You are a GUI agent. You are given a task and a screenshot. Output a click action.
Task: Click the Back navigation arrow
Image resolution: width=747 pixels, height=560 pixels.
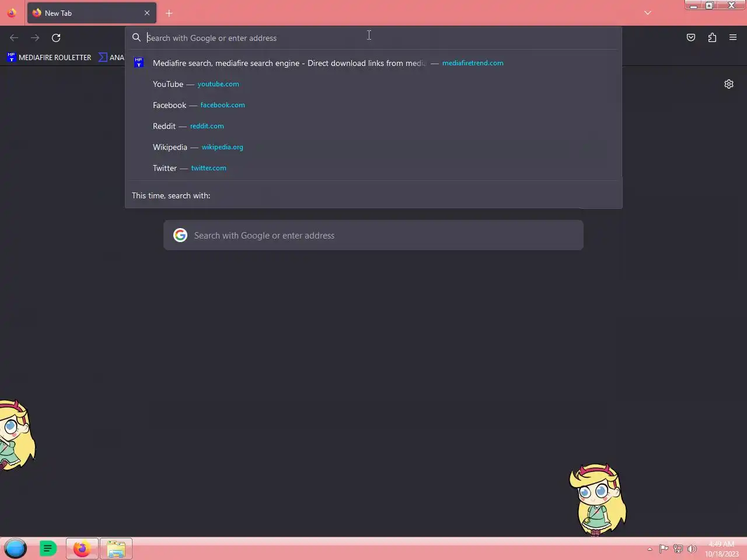(14, 38)
